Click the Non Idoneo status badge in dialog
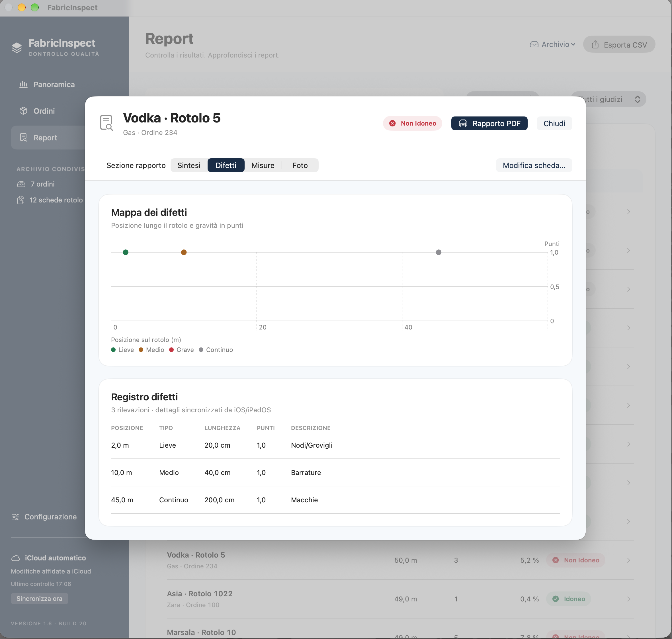This screenshot has width=672, height=639. point(412,123)
